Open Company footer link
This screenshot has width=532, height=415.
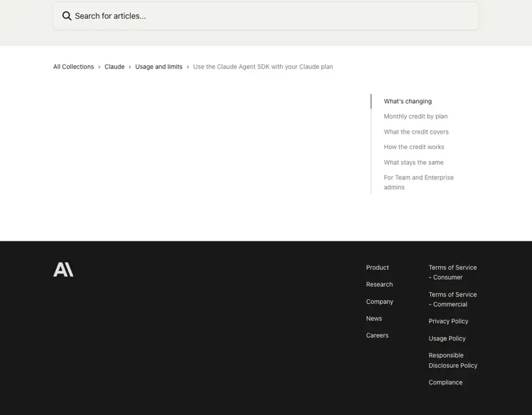coord(380,301)
